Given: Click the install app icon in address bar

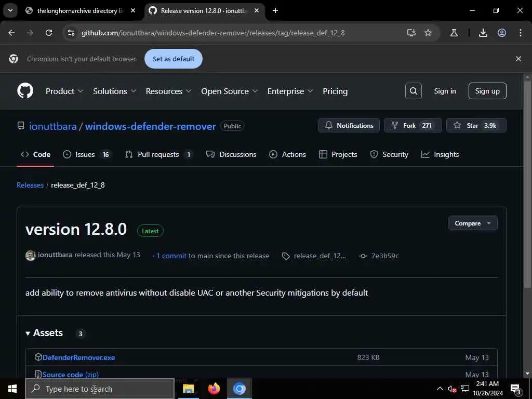Looking at the screenshot, I should pos(411,33).
